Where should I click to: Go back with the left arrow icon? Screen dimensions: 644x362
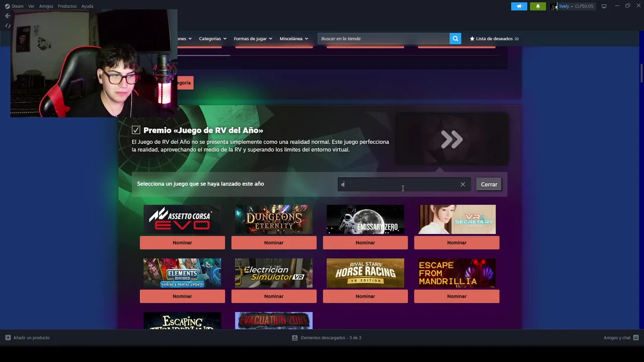(8, 16)
